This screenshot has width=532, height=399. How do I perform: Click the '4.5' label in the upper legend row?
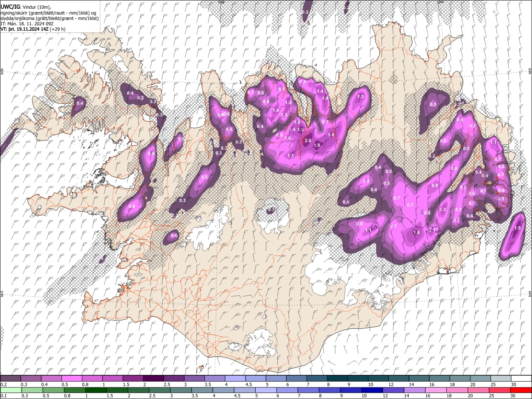(249, 384)
